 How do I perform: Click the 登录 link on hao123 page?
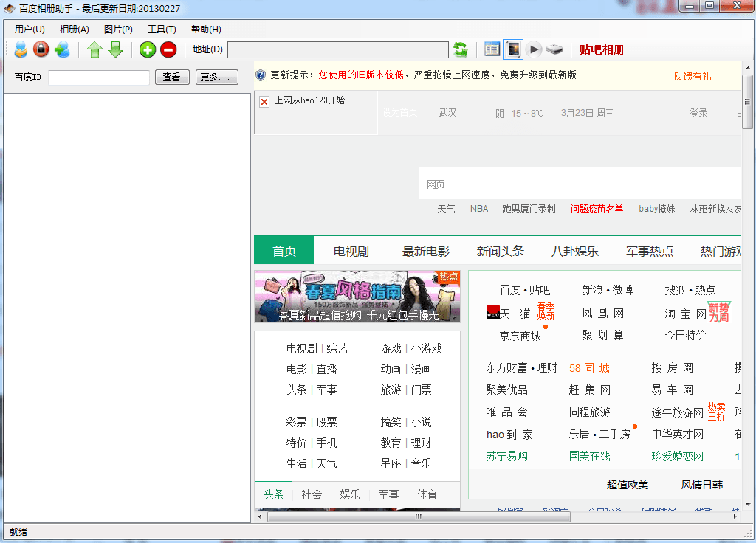coord(698,113)
